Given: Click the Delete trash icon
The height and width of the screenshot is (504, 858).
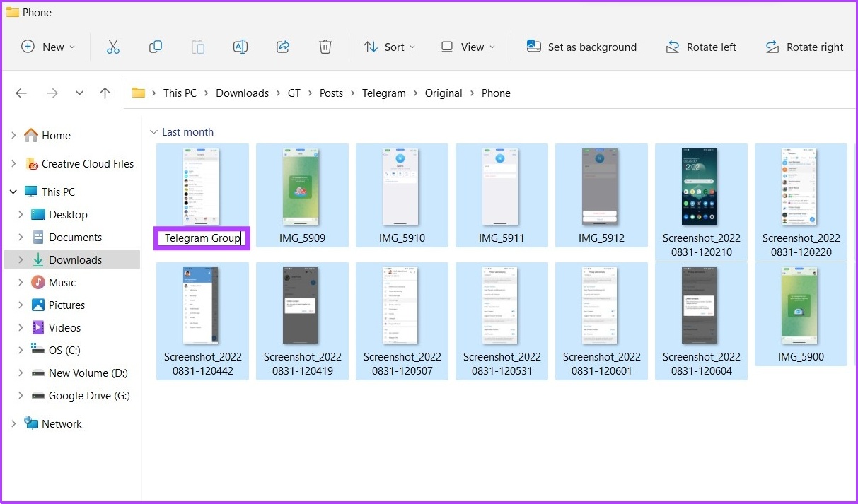Looking at the screenshot, I should tap(325, 47).
